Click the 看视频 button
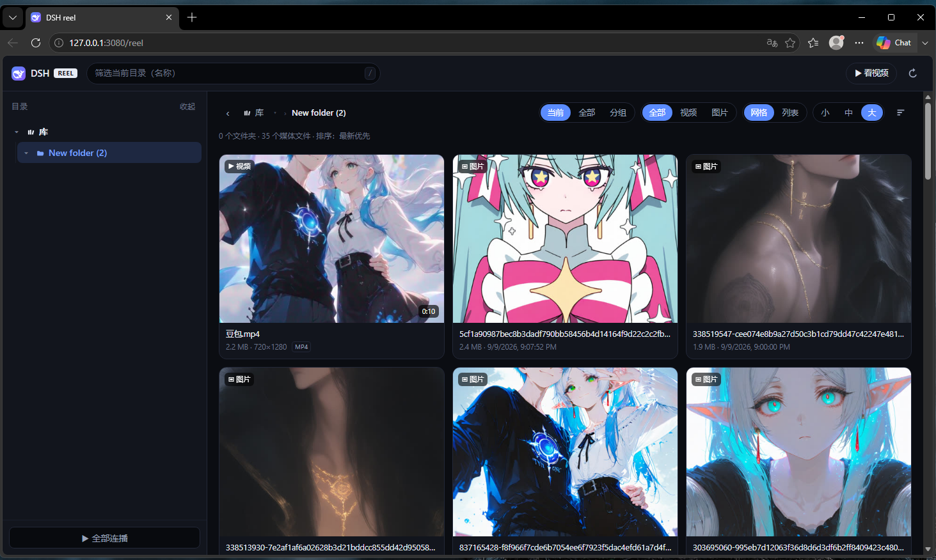The width and height of the screenshot is (936, 560). [871, 73]
